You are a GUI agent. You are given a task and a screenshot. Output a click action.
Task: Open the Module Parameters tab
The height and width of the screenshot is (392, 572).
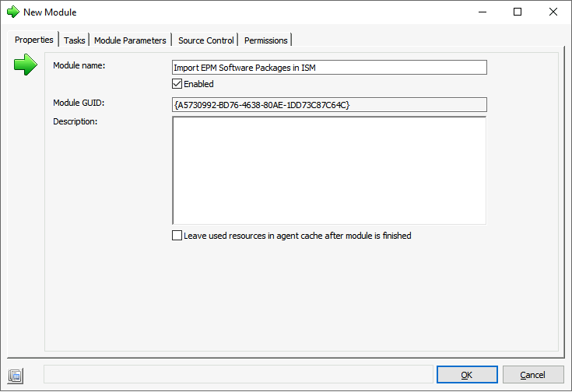[x=130, y=40]
